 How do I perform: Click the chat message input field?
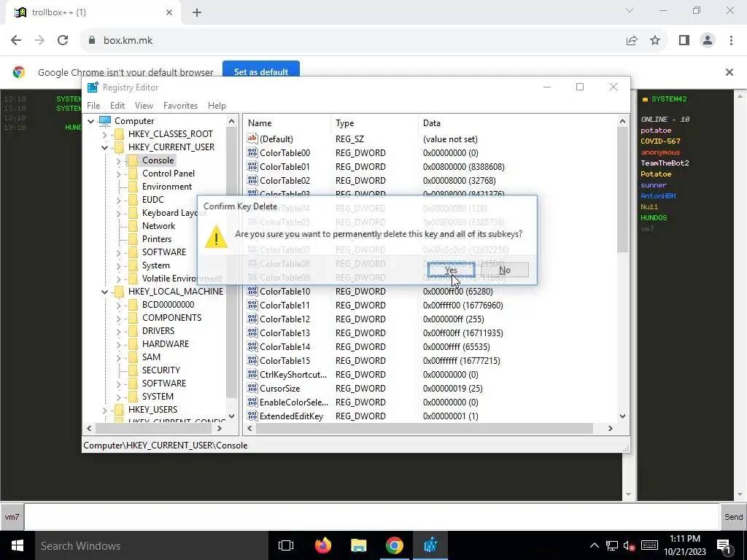[x=371, y=517]
